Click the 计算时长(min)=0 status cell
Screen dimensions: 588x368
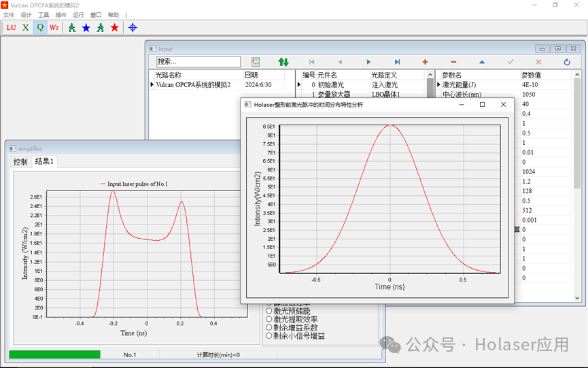coord(218,354)
